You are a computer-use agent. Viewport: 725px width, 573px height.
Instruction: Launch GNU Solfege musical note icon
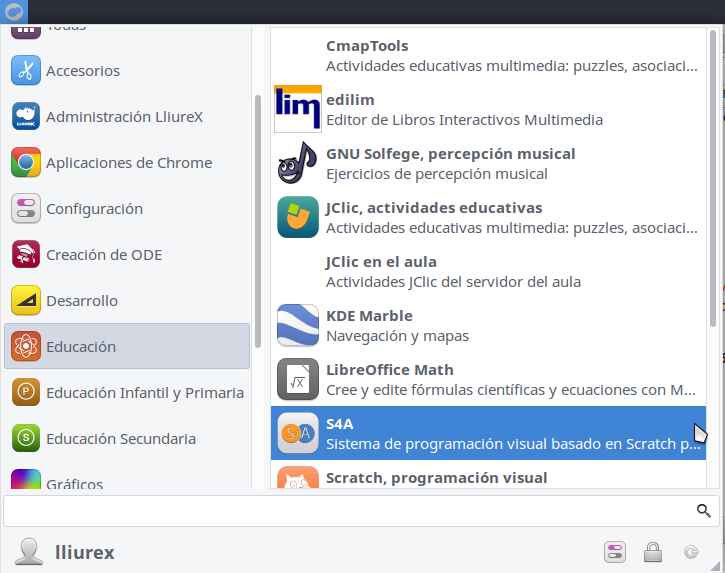pos(297,163)
